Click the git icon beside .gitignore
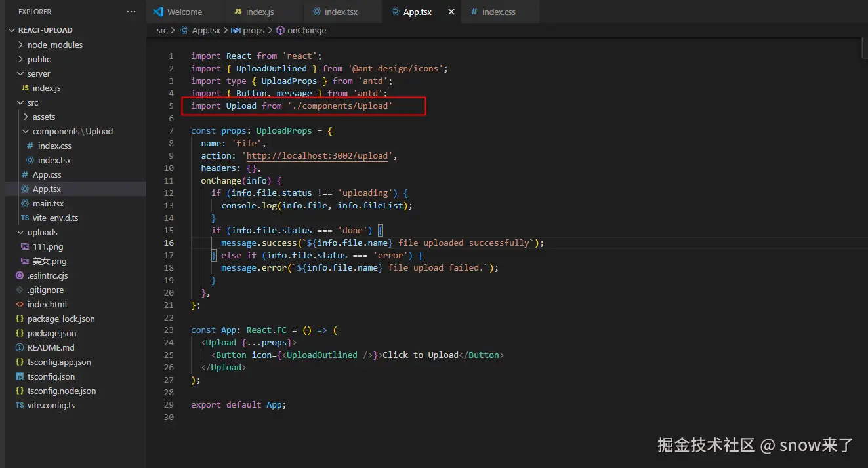 point(20,290)
